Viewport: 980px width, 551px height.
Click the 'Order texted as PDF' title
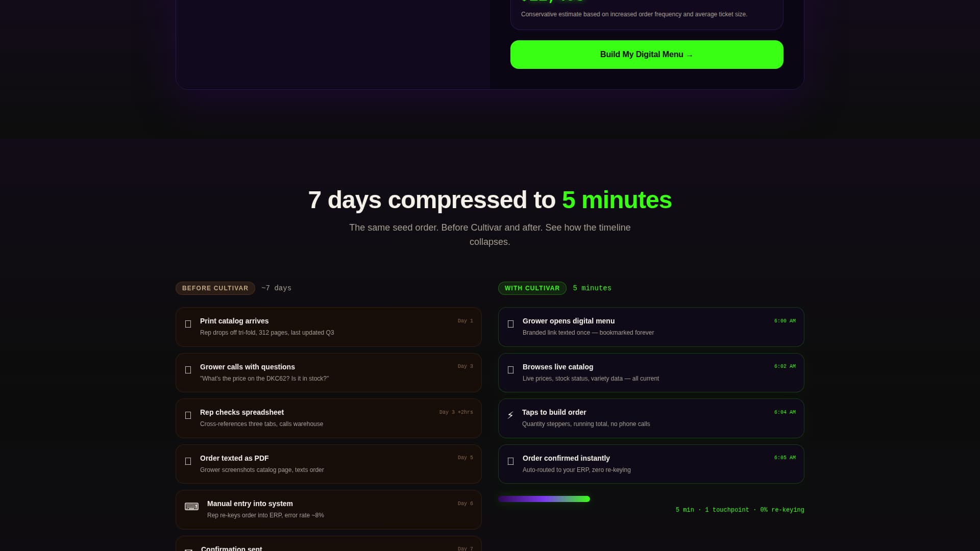point(234,458)
